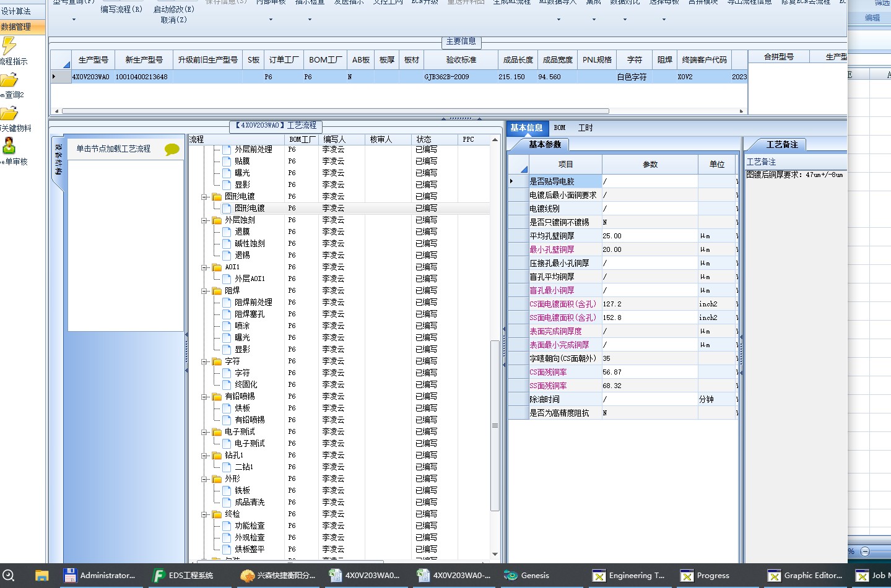Switch to EDS工程系统 on the taskbar
Viewport: 891px width, 588px height.
[x=184, y=576]
